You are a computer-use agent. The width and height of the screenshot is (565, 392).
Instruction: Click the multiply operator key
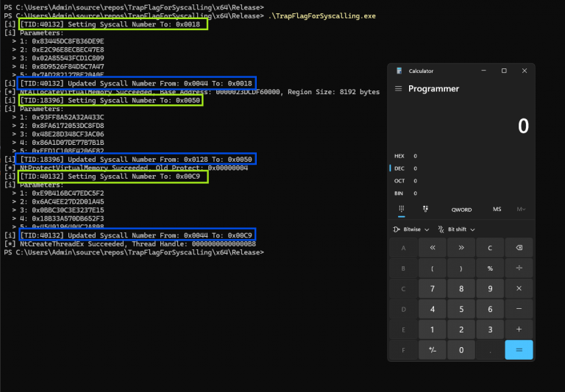tap(519, 288)
